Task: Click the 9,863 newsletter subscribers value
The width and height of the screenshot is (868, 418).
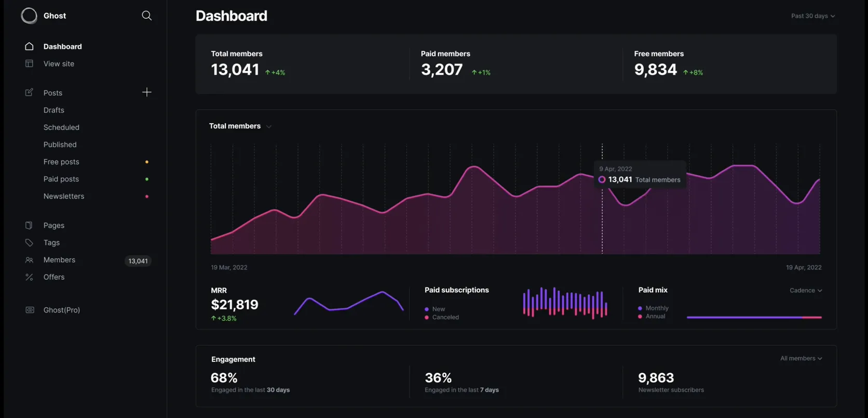Action: [656, 377]
